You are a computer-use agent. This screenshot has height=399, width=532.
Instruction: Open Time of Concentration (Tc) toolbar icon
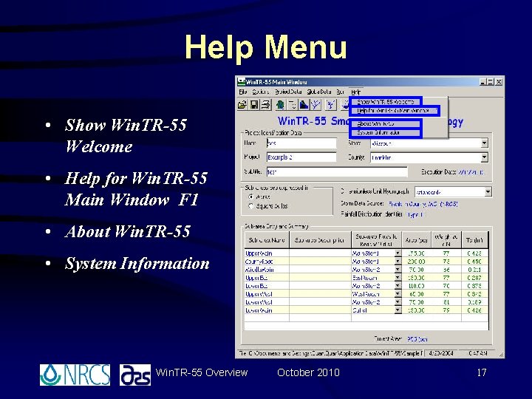(292, 104)
